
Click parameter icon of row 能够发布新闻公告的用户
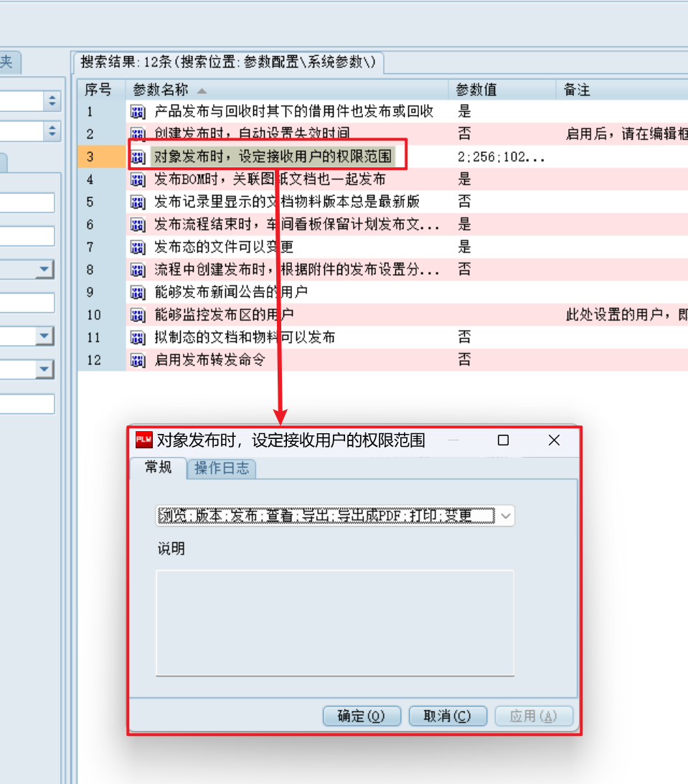pyautogui.click(x=138, y=293)
